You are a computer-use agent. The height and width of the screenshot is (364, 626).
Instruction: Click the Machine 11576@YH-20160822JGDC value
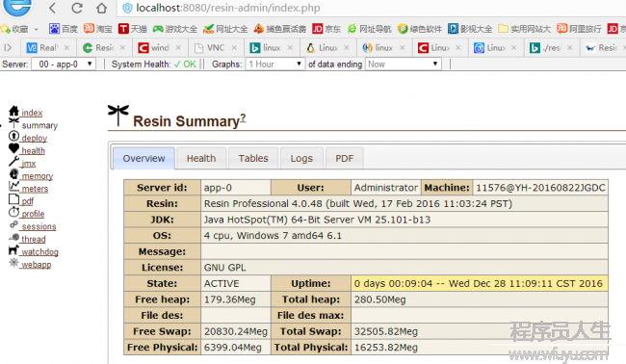click(x=540, y=188)
